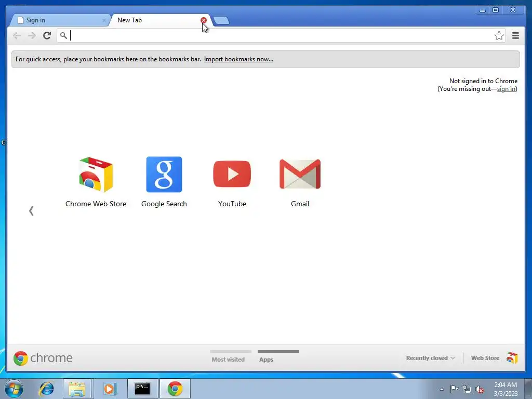Open the Windows Start menu
The image size is (532, 399).
coord(14,389)
